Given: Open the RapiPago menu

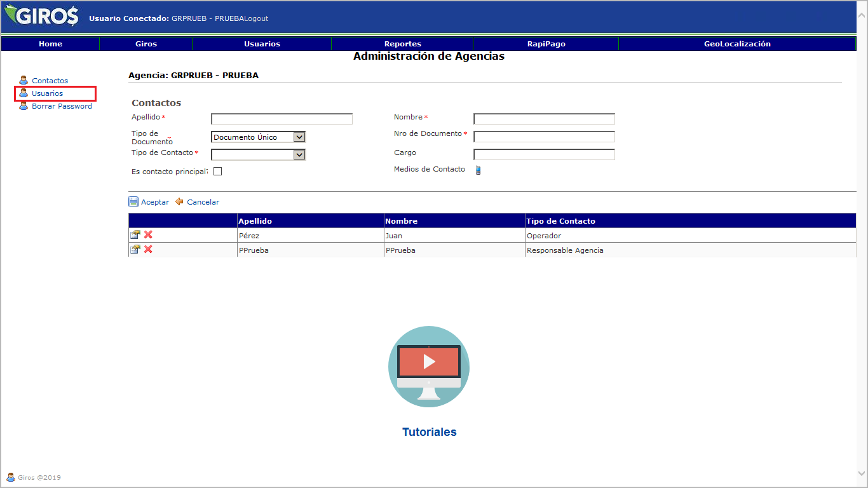Looking at the screenshot, I should [546, 44].
